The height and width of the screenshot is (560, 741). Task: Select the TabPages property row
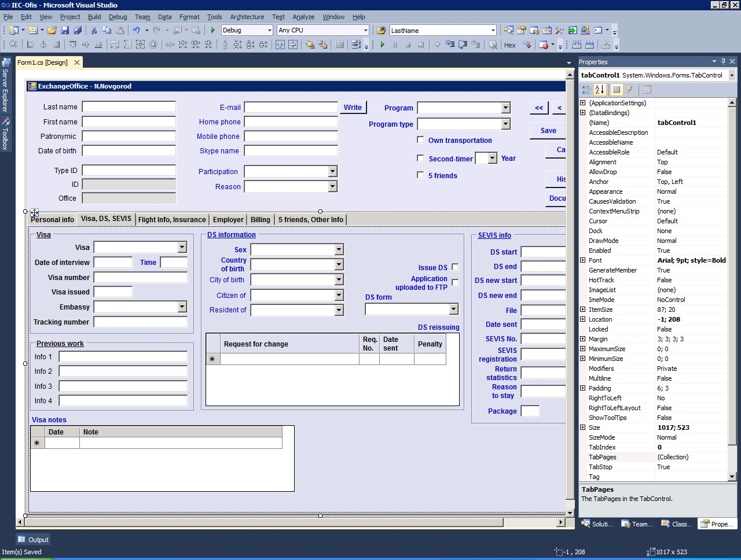(x=653, y=457)
